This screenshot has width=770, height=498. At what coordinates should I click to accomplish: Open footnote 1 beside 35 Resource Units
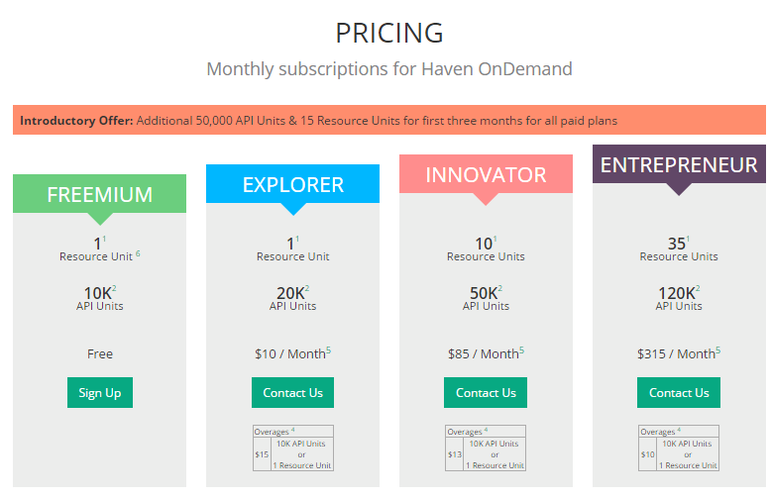click(x=688, y=239)
